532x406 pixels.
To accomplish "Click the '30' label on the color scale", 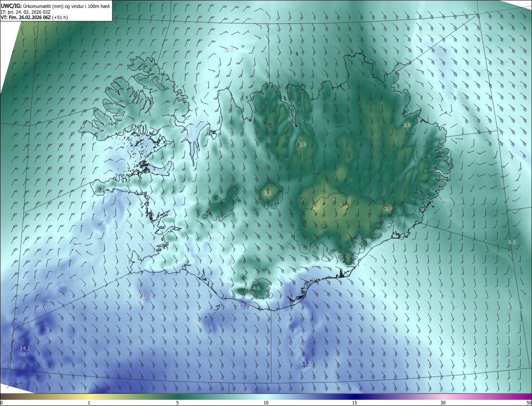I will point(443,403).
